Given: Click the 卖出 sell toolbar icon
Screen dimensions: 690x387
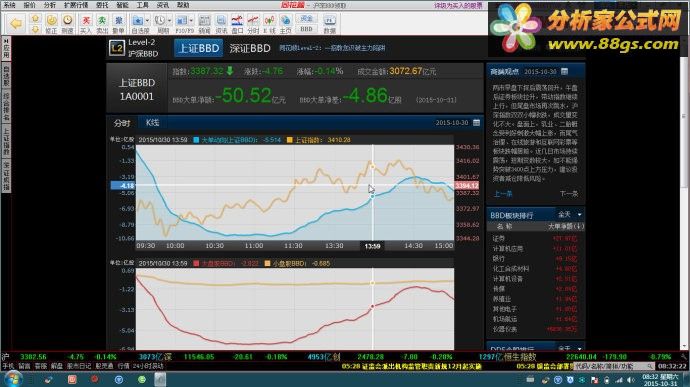Looking at the screenshot, I should tap(102, 24).
